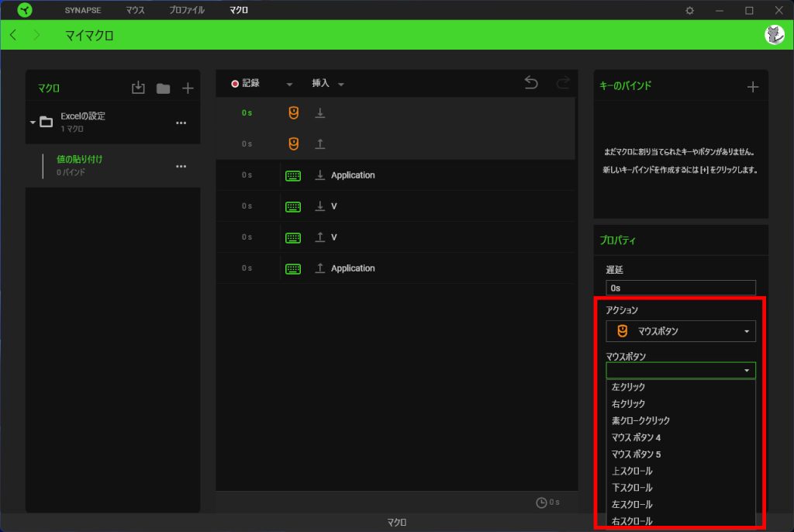Screen dimensions: 794x532
Task: Open options menu for Excelの設定 folder
Action: (x=181, y=123)
